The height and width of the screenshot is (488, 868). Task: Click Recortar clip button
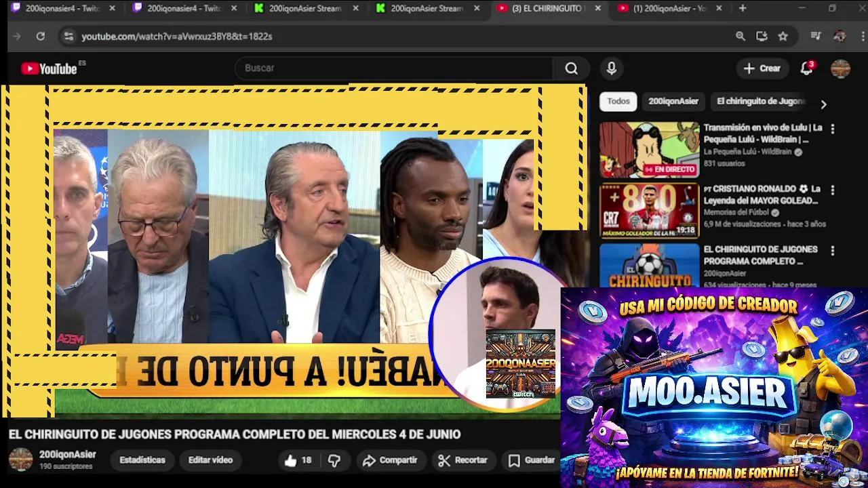pyautogui.click(x=462, y=460)
